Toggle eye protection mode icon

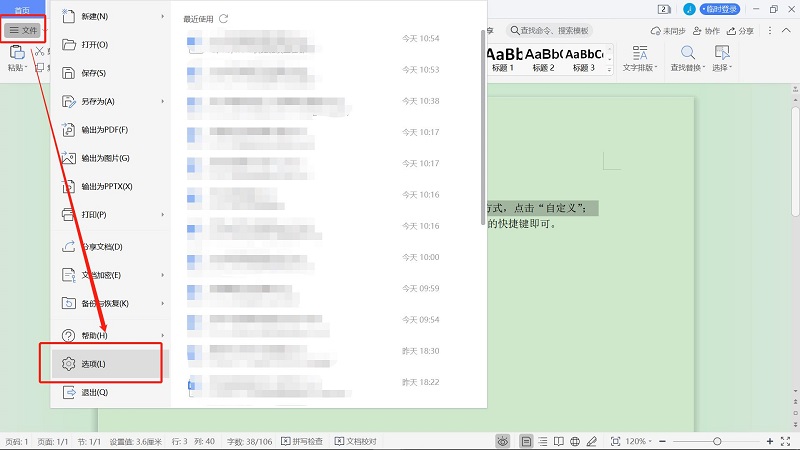coord(503,441)
